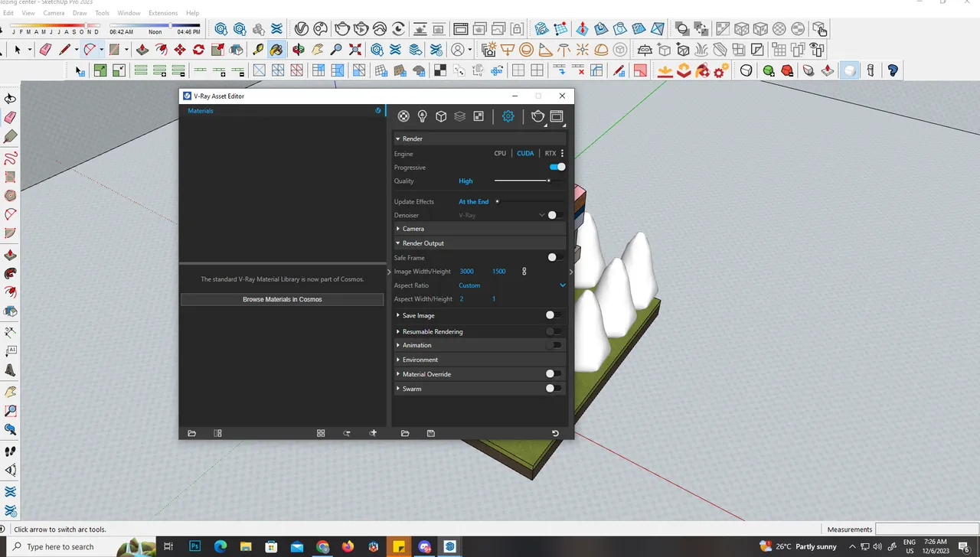The width and height of the screenshot is (980, 557).
Task: Open the engine options three-dot menu
Action: (563, 153)
